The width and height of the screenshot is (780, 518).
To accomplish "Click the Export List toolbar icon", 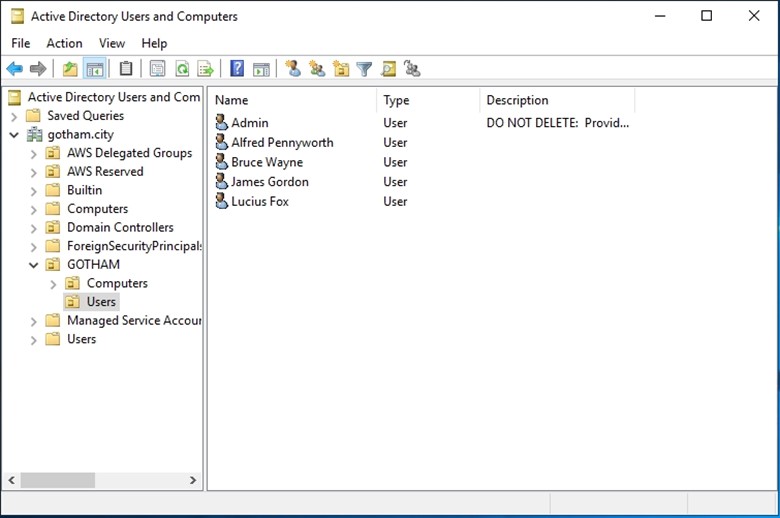I will click(x=205, y=69).
